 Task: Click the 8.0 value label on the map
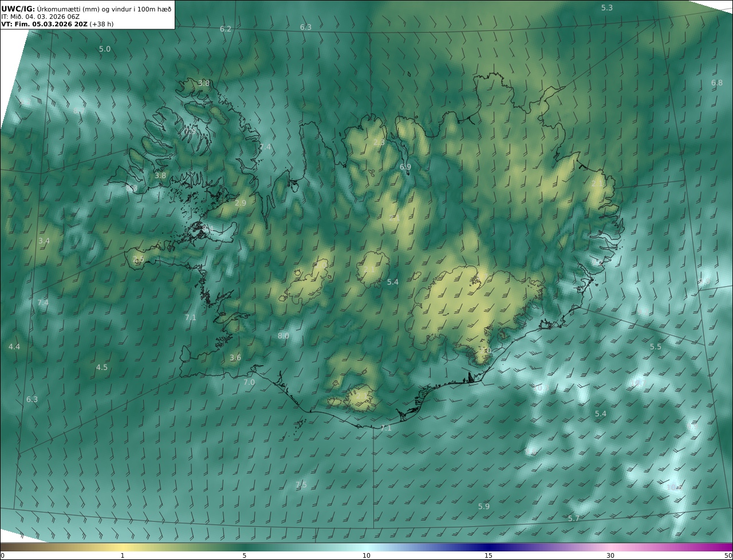(x=283, y=336)
